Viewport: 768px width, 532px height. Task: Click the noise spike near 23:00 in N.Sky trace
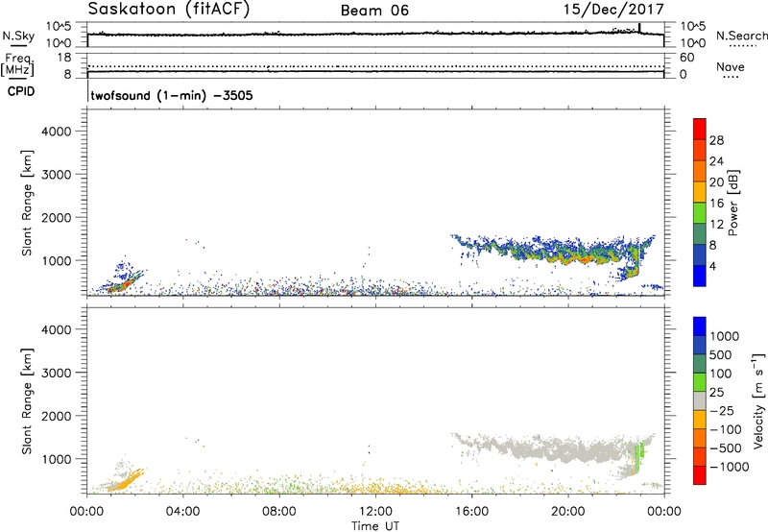pos(639,28)
